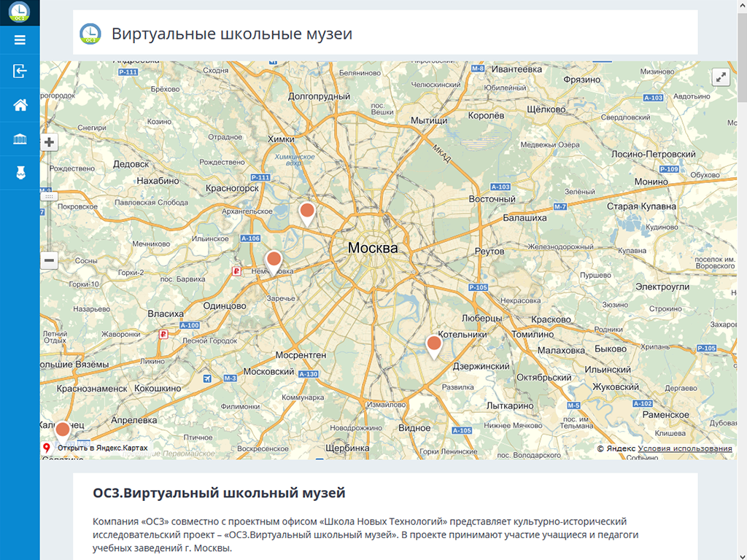Click the Дзержинский label on the map
Viewport: 747px width, 560px height.
point(481,366)
